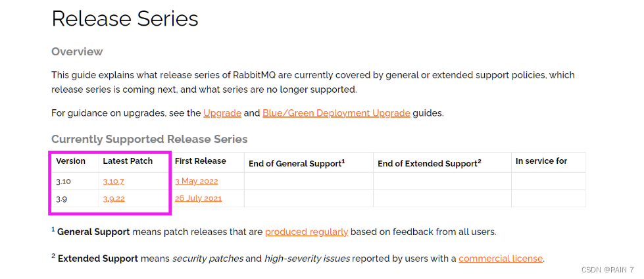Select the 3.10 version cell
The image size is (644, 279).
point(63,181)
